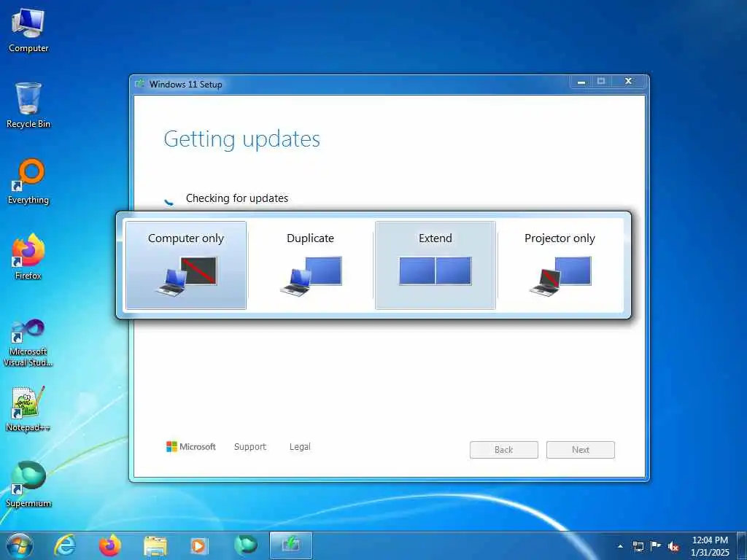Click the muted volume tray icon
Screen dimensions: 747x560
coord(673,547)
